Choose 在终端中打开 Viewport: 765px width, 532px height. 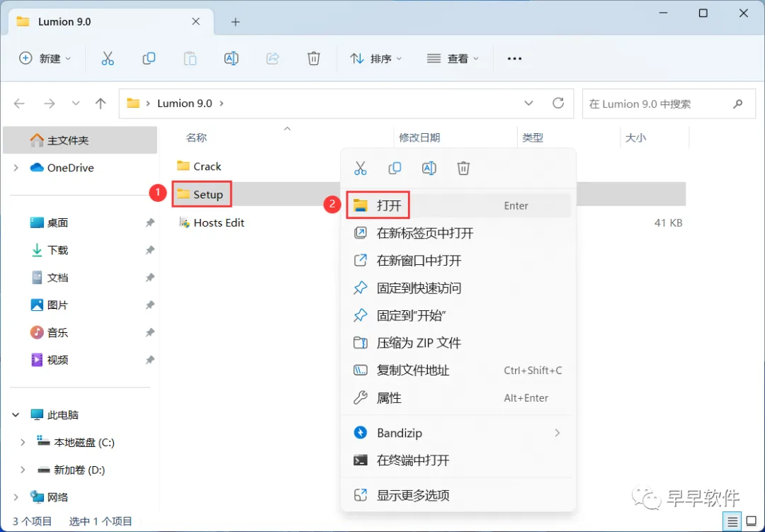tap(458, 460)
